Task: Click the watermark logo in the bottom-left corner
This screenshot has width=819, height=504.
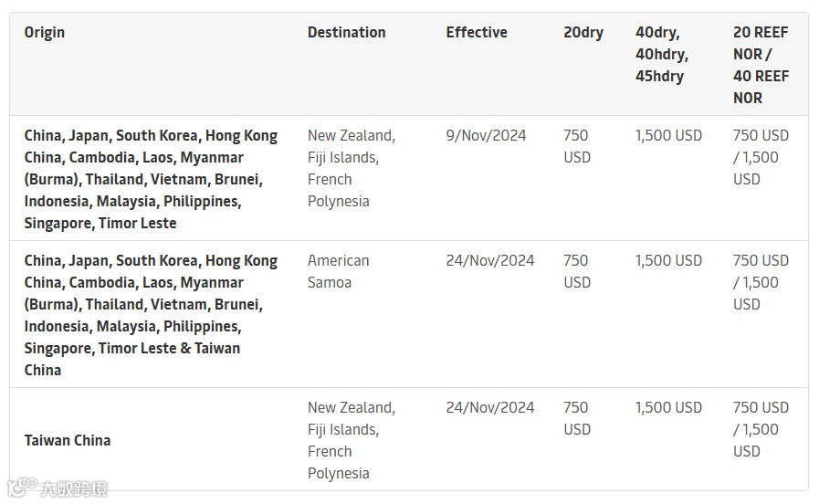Action: (57, 488)
